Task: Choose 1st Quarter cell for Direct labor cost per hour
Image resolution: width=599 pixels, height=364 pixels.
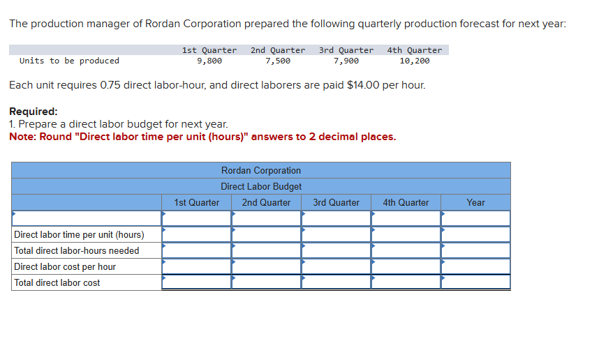Action: tap(196, 266)
